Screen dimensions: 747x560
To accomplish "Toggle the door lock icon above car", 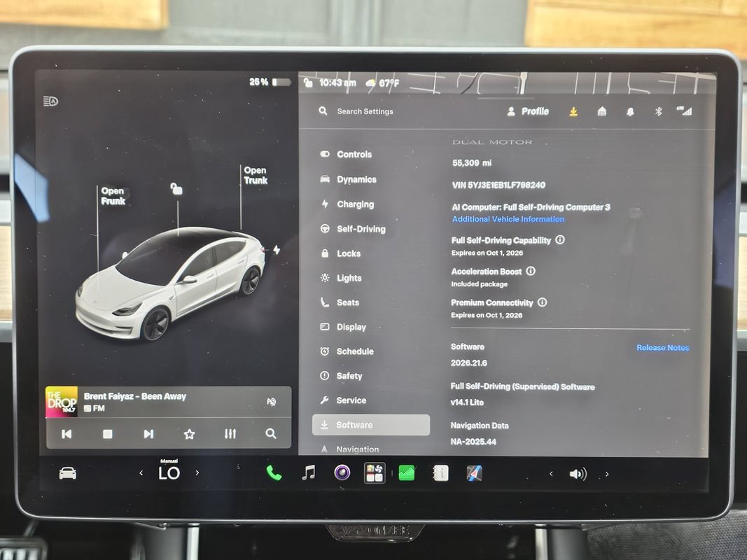I will (x=176, y=189).
